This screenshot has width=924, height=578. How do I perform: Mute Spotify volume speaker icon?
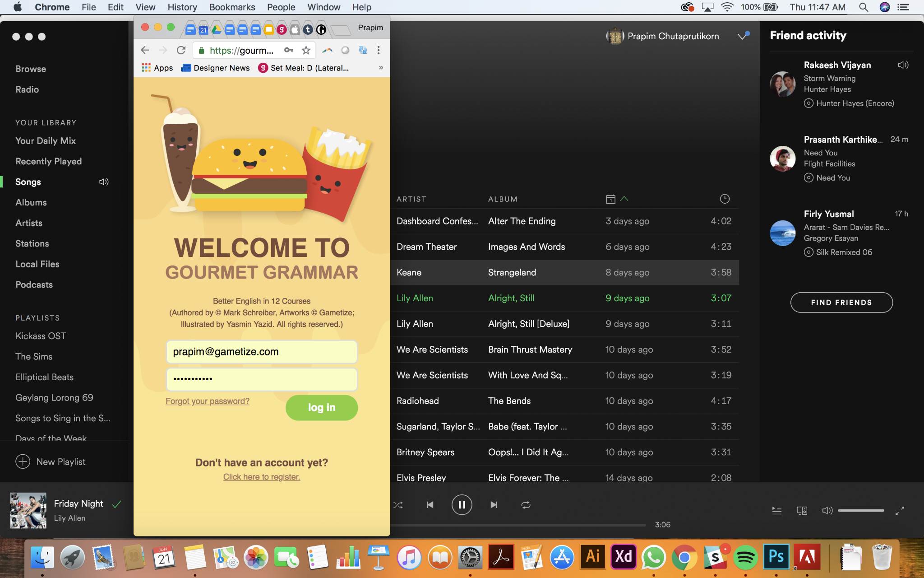pos(827,511)
